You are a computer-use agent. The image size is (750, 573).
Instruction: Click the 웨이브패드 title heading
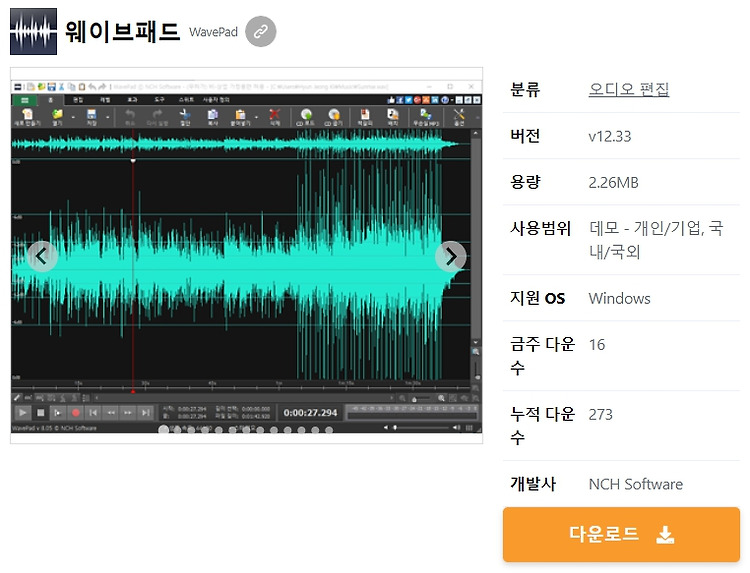point(122,32)
